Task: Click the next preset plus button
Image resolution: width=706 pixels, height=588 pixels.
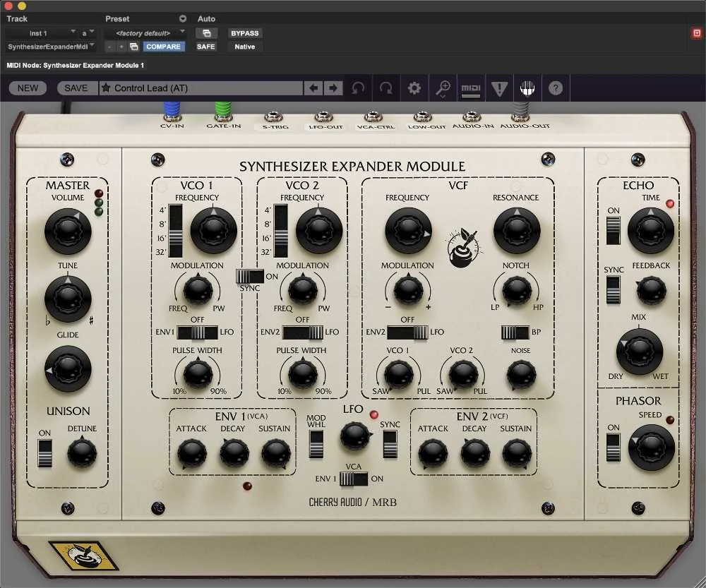Action: (121, 47)
